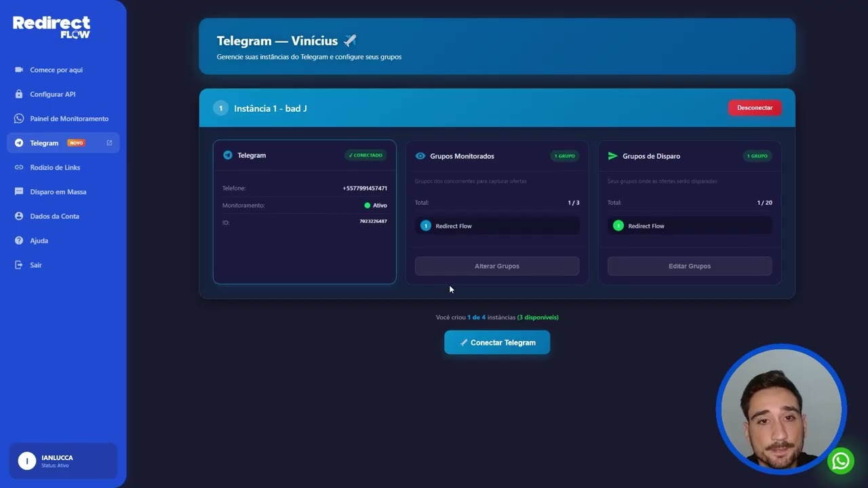Select Sair to log out
Image resolution: width=868 pixels, height=488 pixels.
(x=63, y=265)
